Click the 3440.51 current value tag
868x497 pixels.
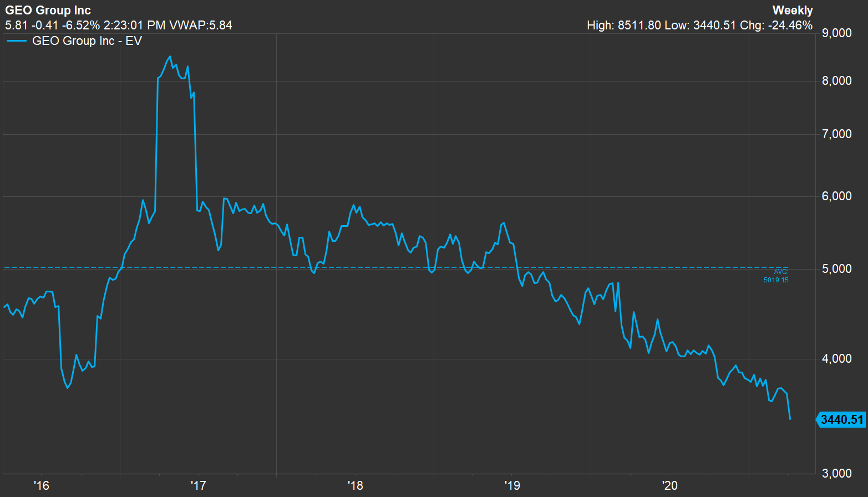[x=841, y=419]
